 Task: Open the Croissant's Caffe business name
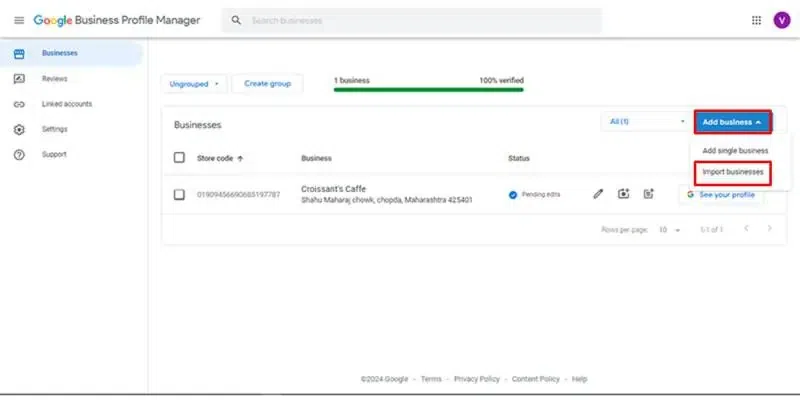(334, 189)
